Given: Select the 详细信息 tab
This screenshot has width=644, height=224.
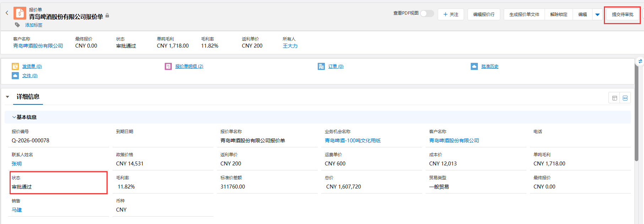Looking at the screenshot, I should coord(28,97).
